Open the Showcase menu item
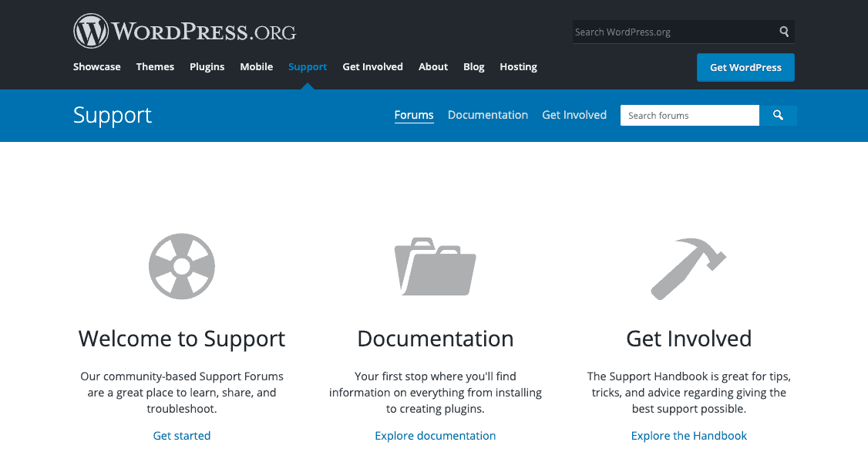868x469 pixels. click(97, 66)
